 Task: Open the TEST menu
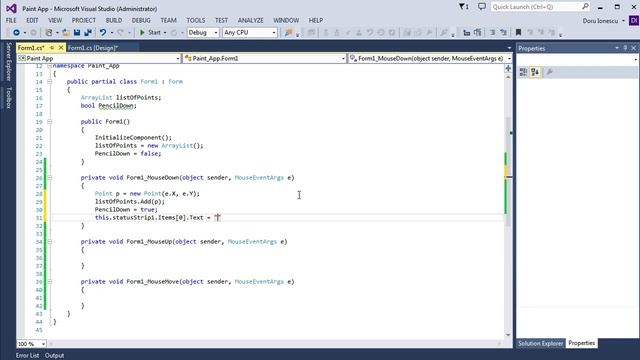[221, 20]
